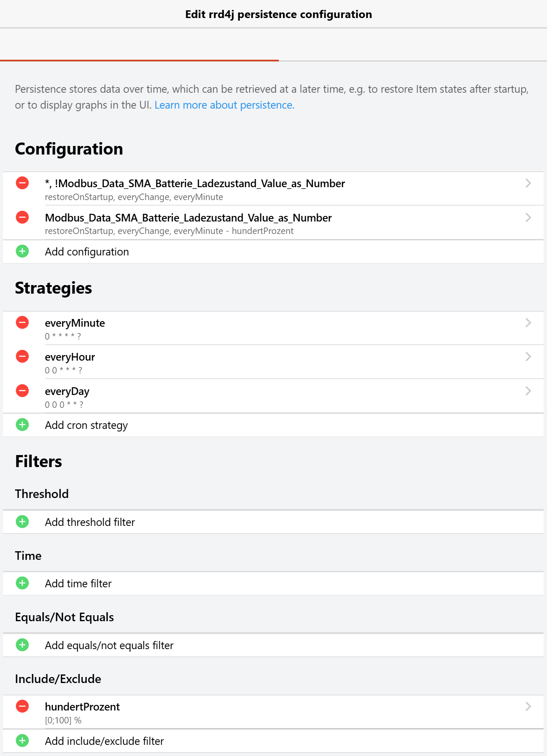Remove the everyDay strategy via red minus
The width and height of the screenshot is (547, 756).
(22, 391)
